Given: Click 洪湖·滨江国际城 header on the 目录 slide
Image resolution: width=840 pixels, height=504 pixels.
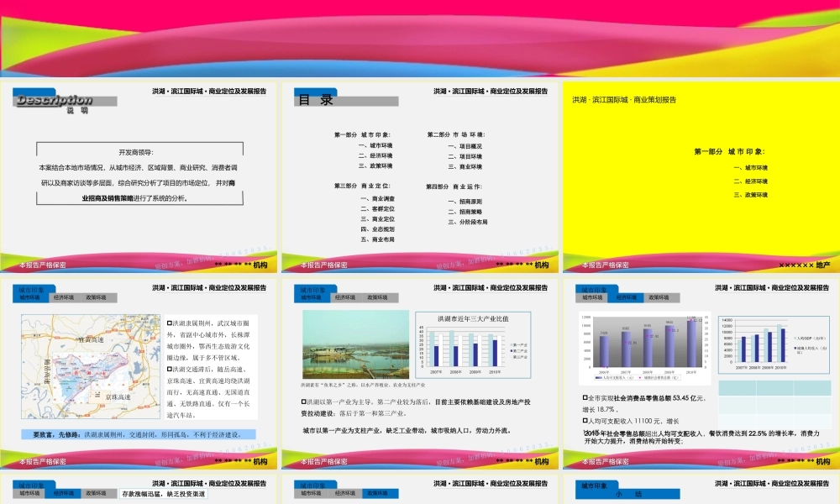Looking at the screenshot, I should (491, 92).
